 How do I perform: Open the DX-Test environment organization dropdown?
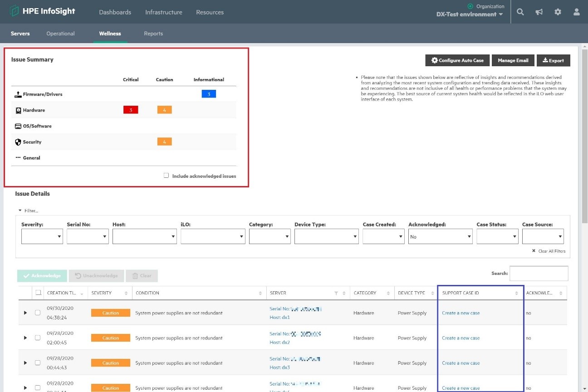pyautogui.click(x=470, y=14)
